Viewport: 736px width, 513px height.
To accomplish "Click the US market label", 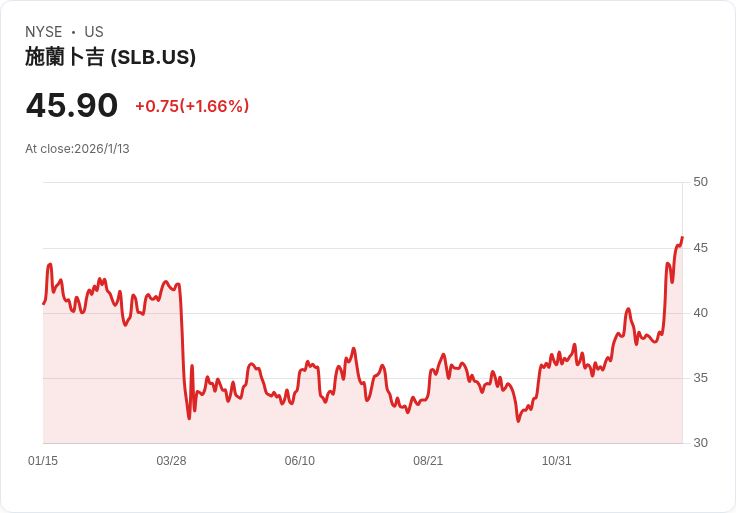I will pyautogui.click(x=94, y=32).
